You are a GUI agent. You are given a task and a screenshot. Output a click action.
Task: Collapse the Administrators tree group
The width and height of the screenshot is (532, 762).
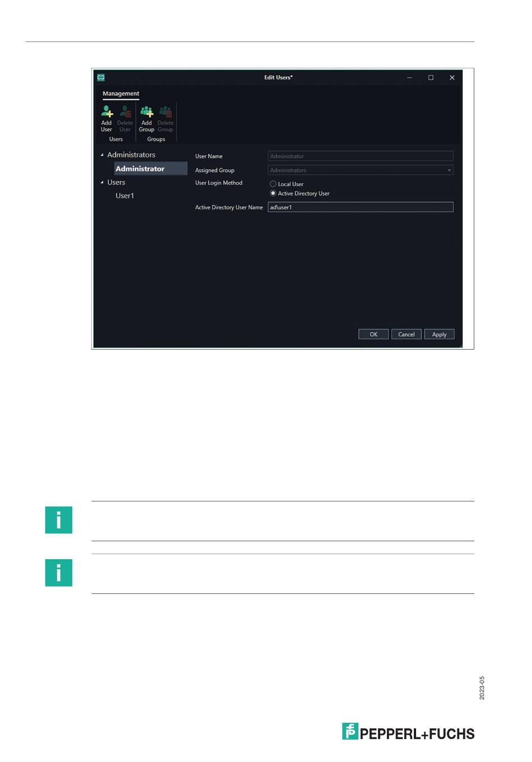click(102, 155)
